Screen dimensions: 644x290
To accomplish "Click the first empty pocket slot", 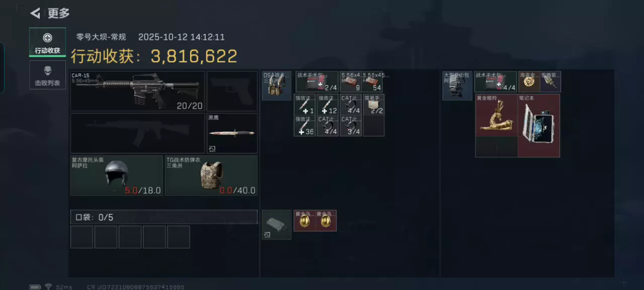I will coord(82,237).
